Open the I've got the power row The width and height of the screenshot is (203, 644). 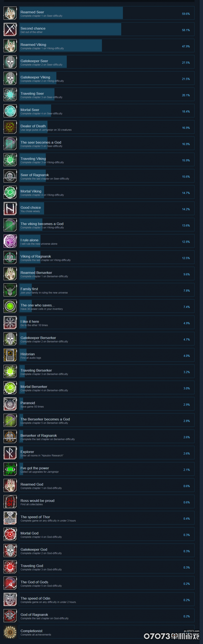107,469
